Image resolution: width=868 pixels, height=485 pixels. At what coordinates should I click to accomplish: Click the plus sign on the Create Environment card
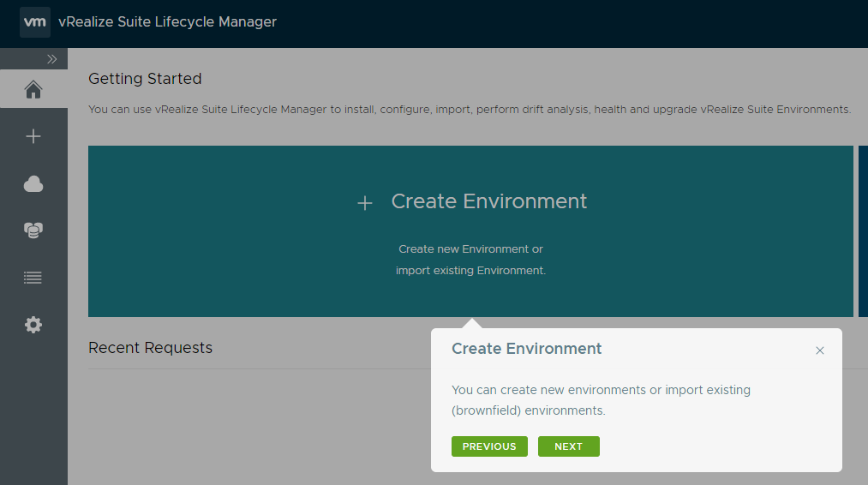tap(365, 203)
